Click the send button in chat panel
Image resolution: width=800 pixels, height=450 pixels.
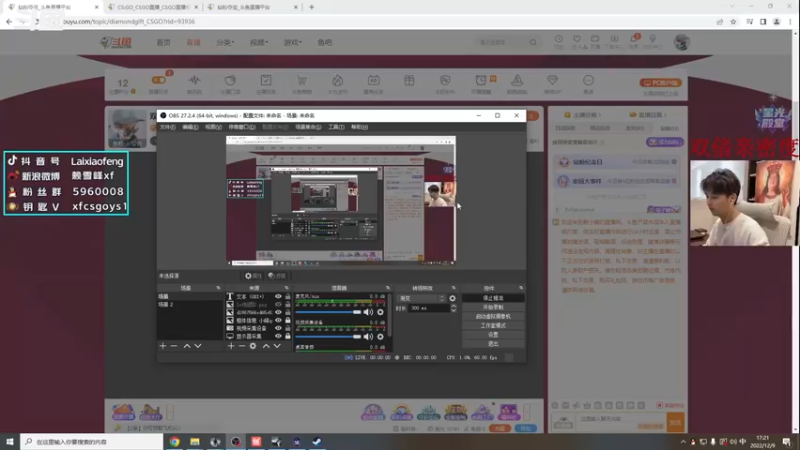click(676, 422)
